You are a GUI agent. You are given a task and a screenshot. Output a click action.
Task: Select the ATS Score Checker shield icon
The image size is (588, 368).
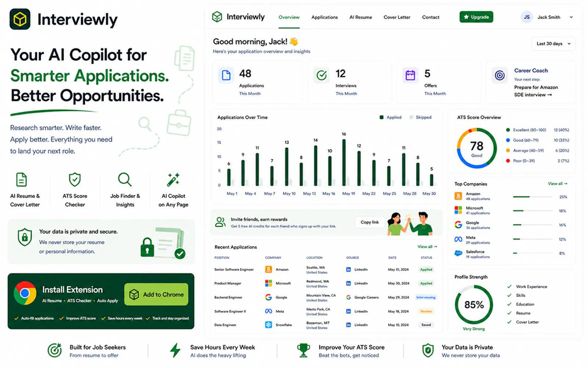(75, 180)
